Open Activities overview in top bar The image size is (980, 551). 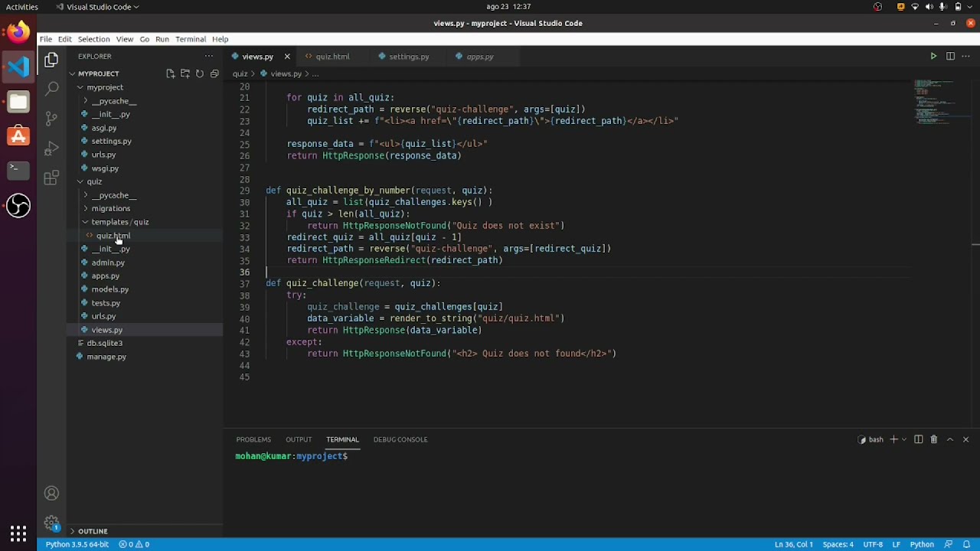coord(22,7)
